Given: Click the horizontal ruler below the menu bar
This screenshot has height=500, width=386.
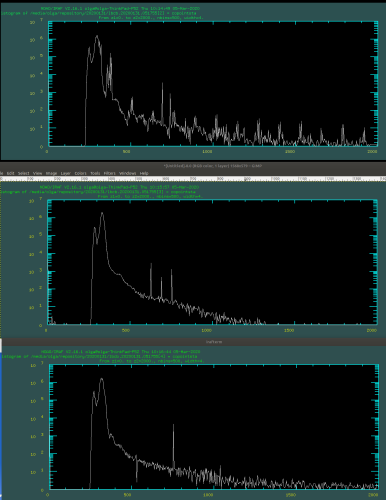Looking at the screenshot, I should [x=193, y=179].
